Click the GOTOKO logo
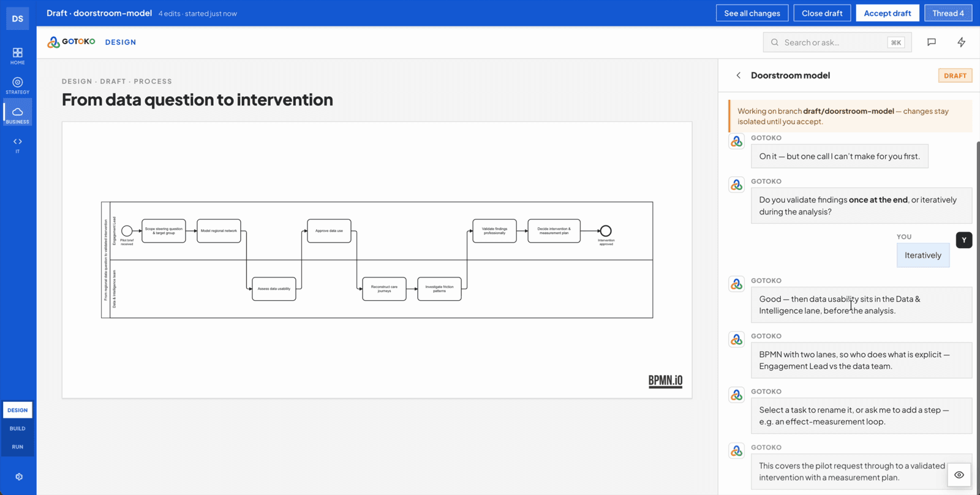 pos(71,42)
